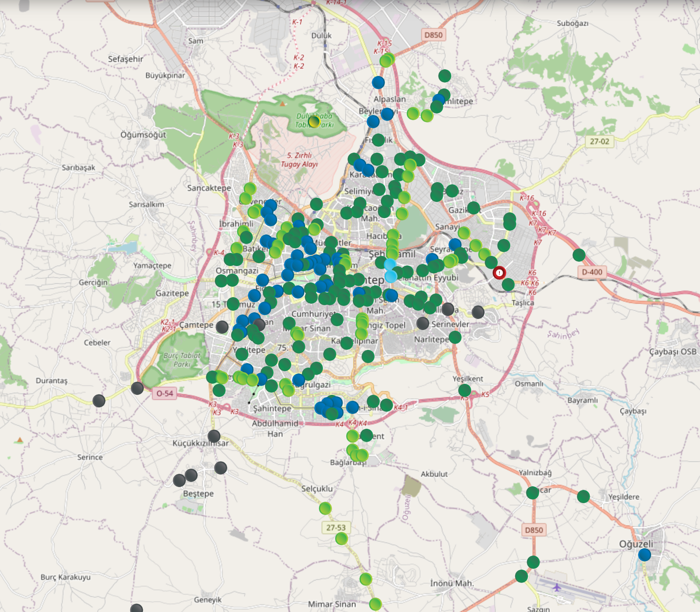This screenshot has height=612, width=700.
Task: Click the O-54 road shield
Action: click(x=164, y=393)
